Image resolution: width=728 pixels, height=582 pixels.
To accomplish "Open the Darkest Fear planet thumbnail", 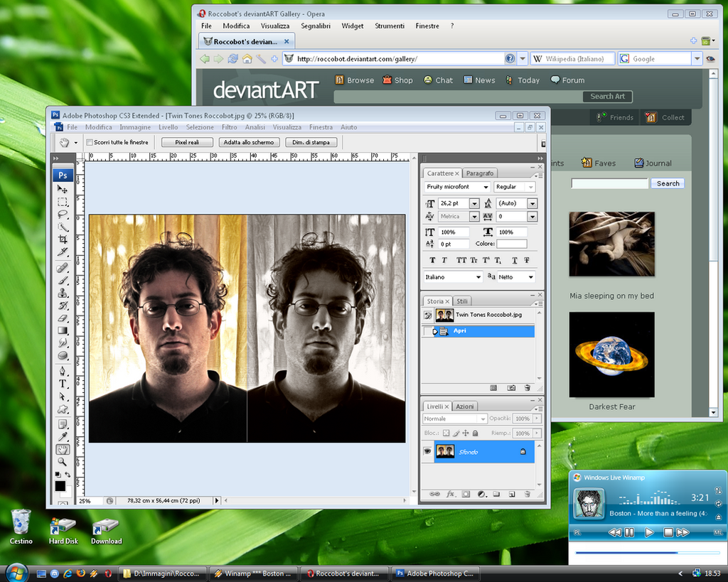I will (611, 355).
